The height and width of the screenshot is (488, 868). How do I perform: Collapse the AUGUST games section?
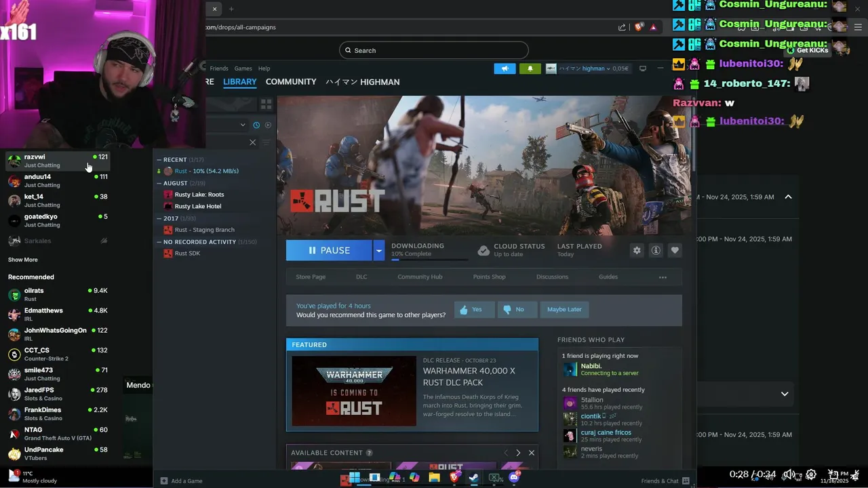pyautogui.click(x=159, y=183)
